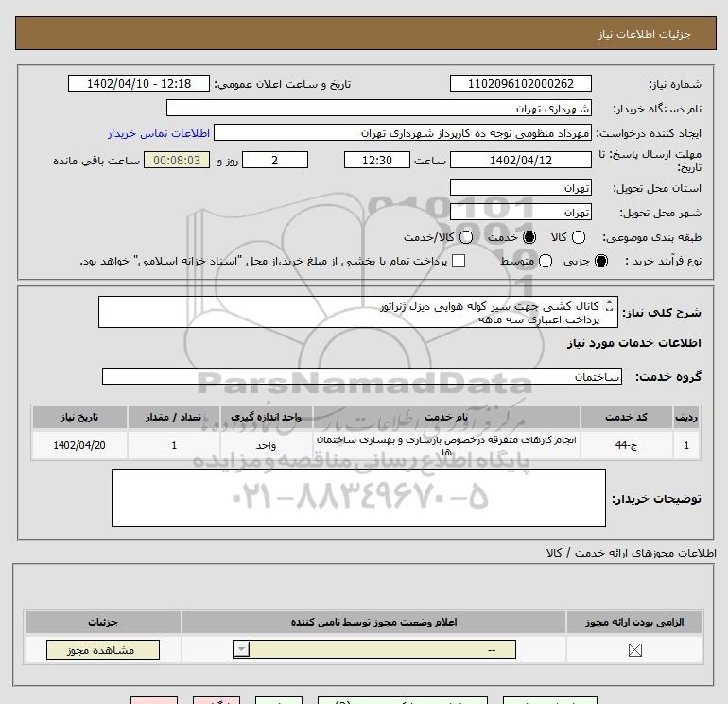Select the کالا/خدمت radio button

point(466,237)
